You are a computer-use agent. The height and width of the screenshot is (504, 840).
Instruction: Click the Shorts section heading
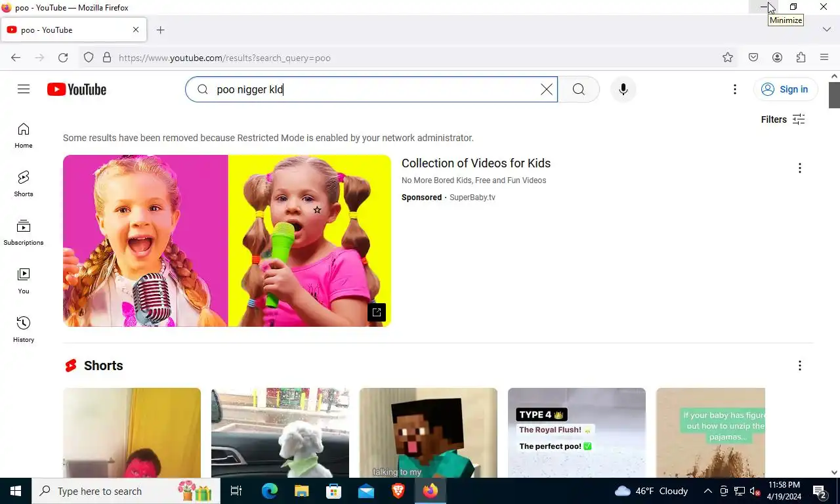pyautogui.click(x=103, y=366)
